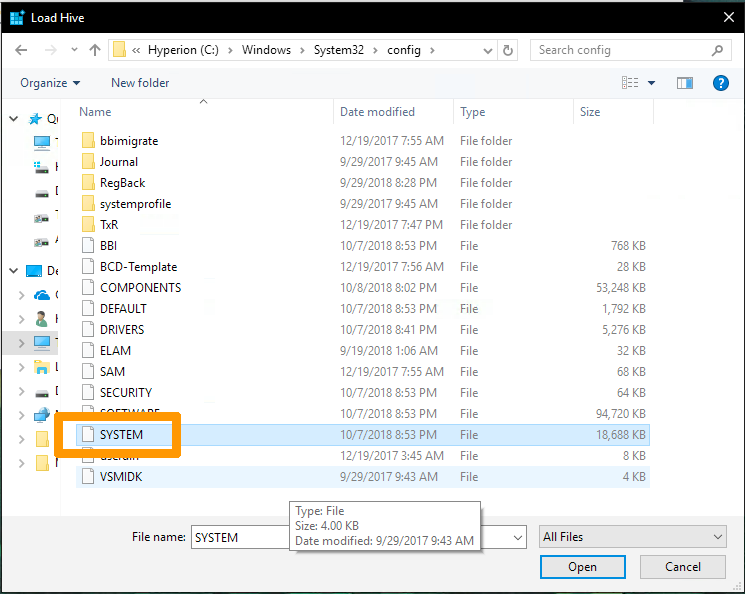Image resolution: width=745 pixels, height=594 pixels.
Task: Open the Organize dropdown menu
Action: click(x=50, y=83)
